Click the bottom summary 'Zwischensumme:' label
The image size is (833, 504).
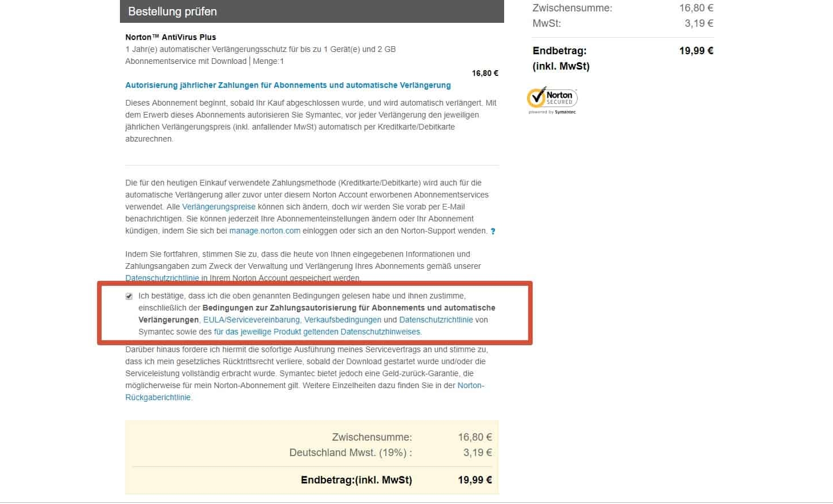click(372, 437)
